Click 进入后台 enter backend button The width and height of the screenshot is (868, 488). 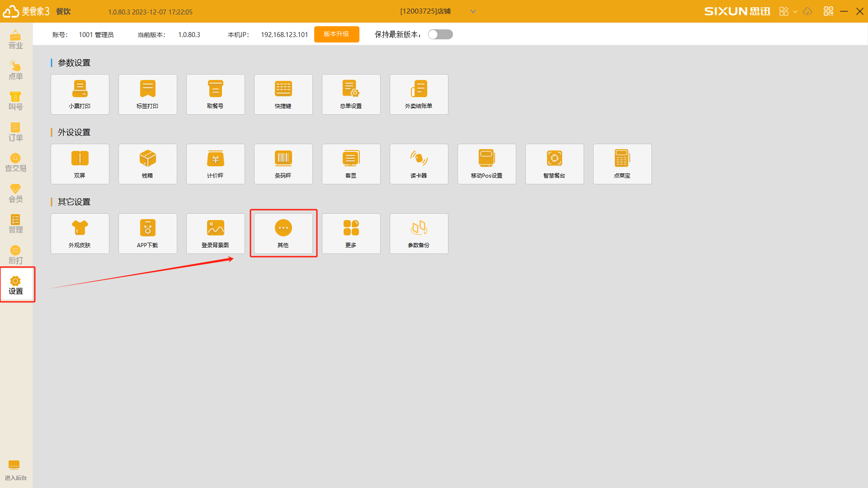pyautogui.click(x=16, y=470)
